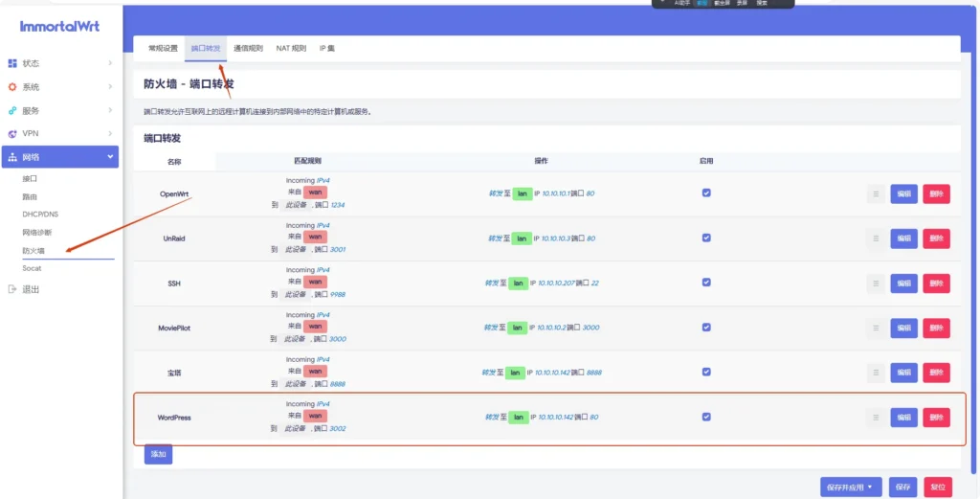Open the 保存并应用 dropdown arrow
This screenshot has height=499, width=980.
[869, 487]
